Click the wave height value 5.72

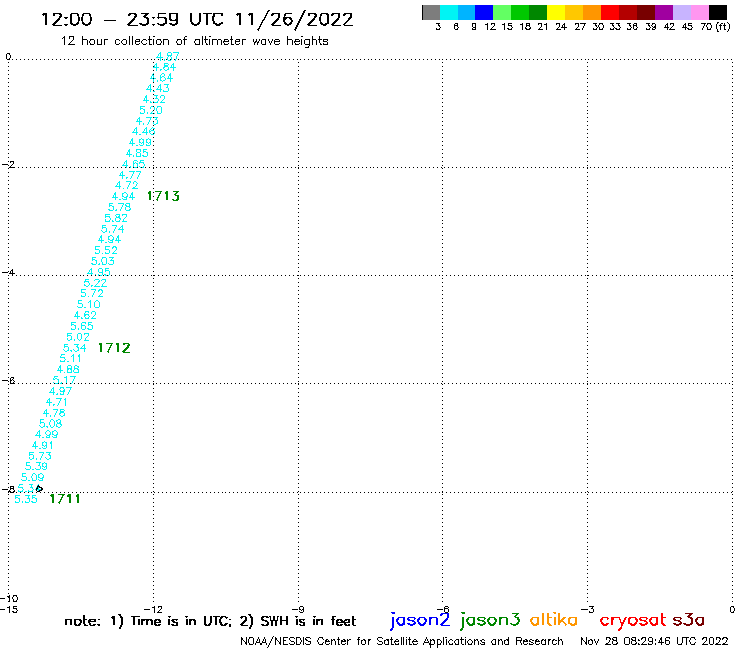click(x=92, y=293)
